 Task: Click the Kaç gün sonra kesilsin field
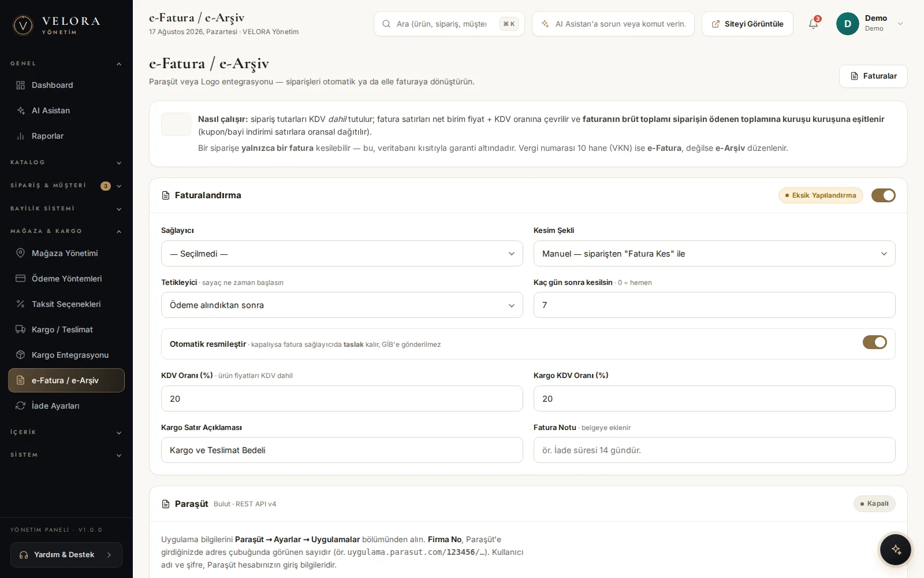pos(714,305)
